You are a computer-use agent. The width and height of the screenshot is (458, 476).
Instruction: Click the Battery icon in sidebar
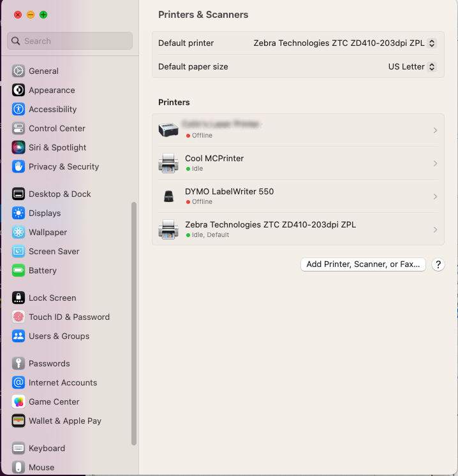(x=18, y=271)
